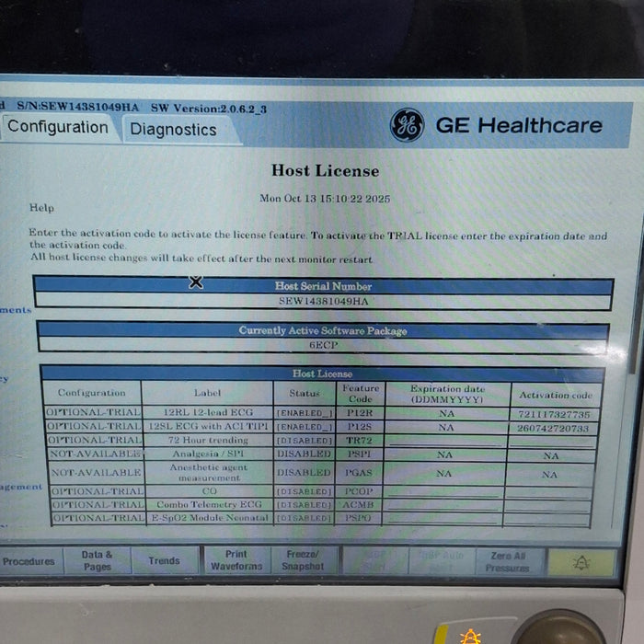Click the 72 Hour trending label

point(208,441)
